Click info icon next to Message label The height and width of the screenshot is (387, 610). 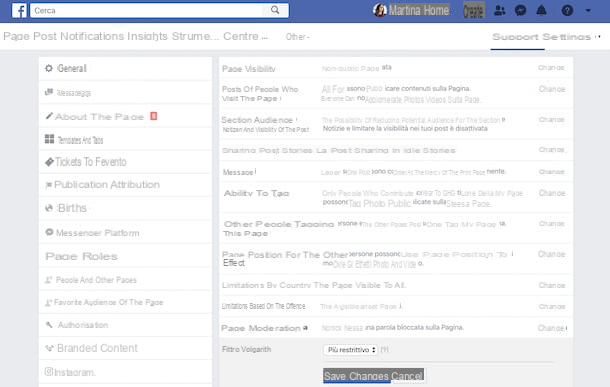tap(255, 170)
